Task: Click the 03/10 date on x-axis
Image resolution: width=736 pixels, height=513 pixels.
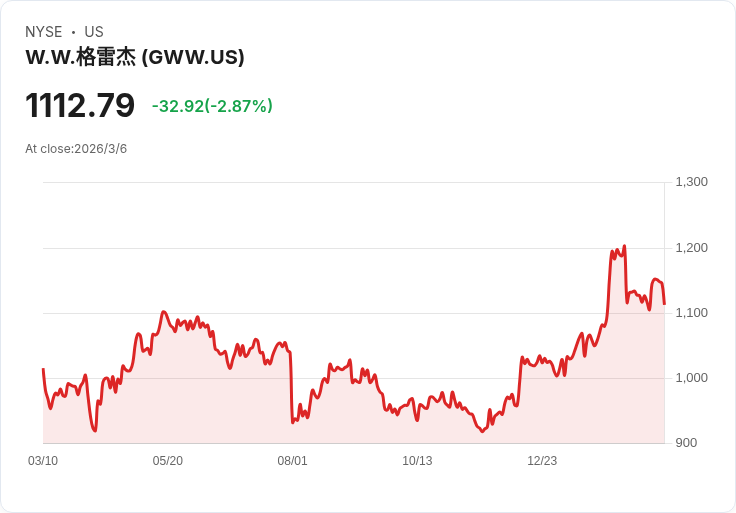Action: pyautogui.click(x=43, y=461)
